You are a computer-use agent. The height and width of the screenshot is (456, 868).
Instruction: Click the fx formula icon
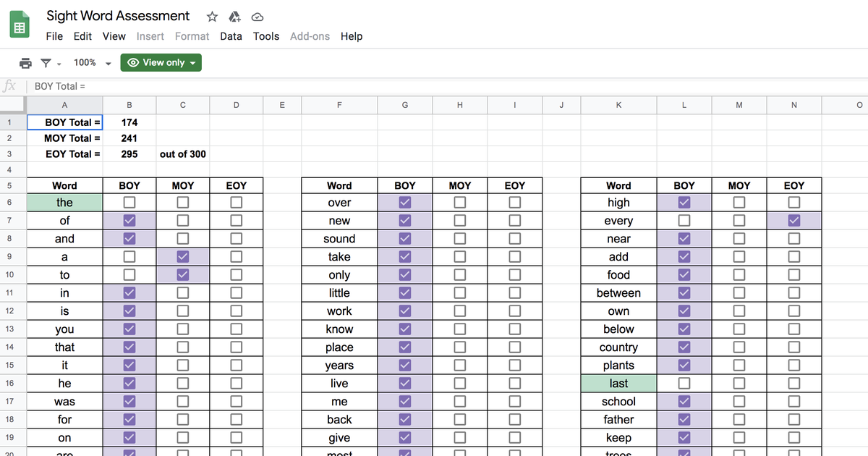click(x=9, y=86)
